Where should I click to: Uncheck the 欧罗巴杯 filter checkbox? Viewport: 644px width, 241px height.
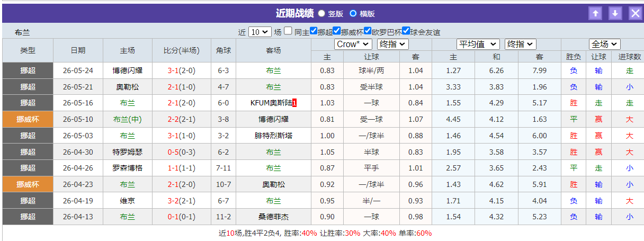(368, 31)
